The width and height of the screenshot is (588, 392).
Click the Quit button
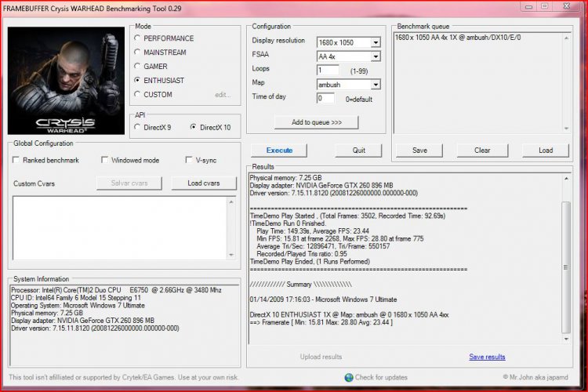coord(358,151)
